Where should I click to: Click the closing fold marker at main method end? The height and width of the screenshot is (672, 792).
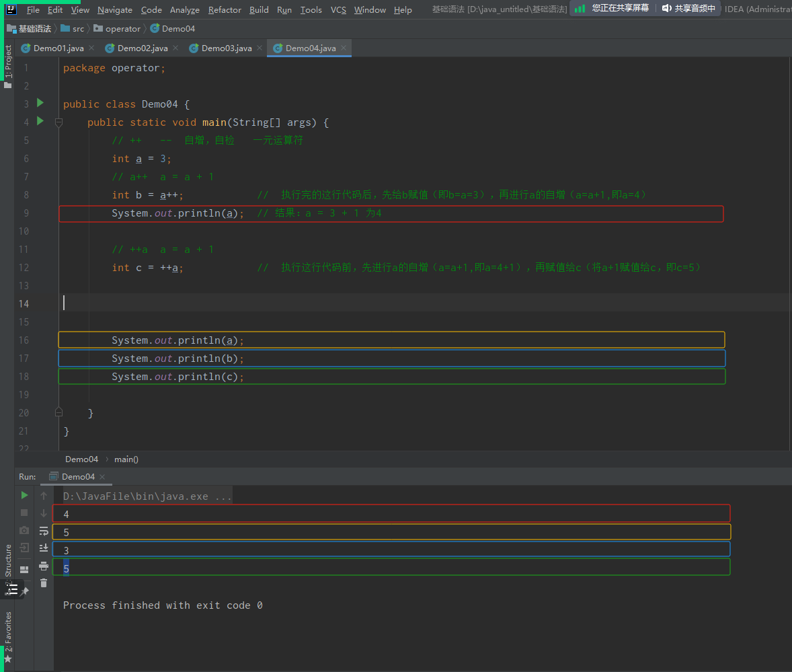click(58, 412)
